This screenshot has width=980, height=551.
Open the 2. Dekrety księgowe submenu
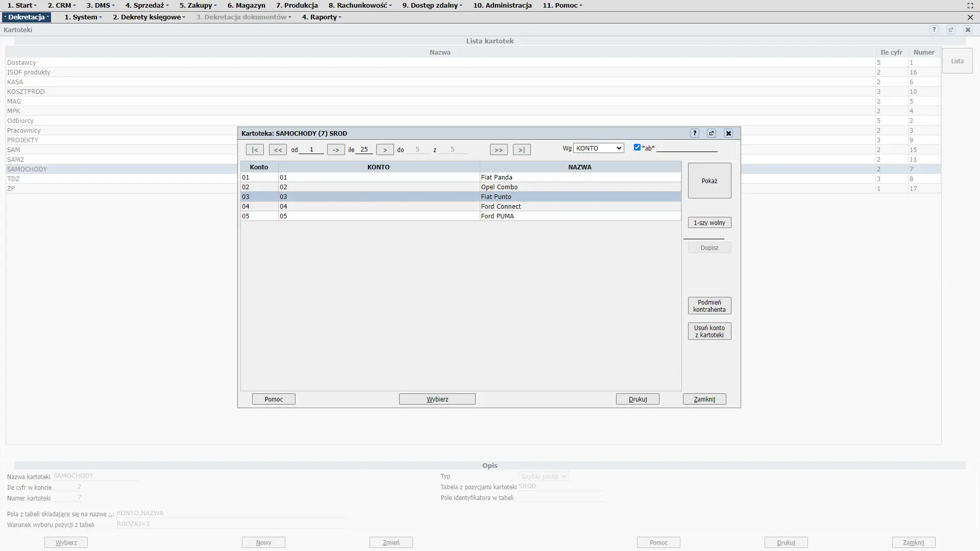[149, 17]
